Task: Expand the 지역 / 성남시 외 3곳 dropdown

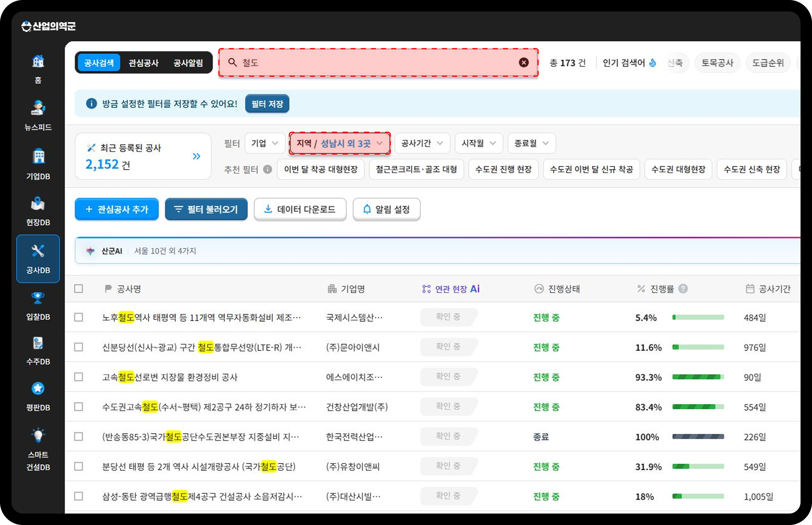Action: [x=340, y=143]
